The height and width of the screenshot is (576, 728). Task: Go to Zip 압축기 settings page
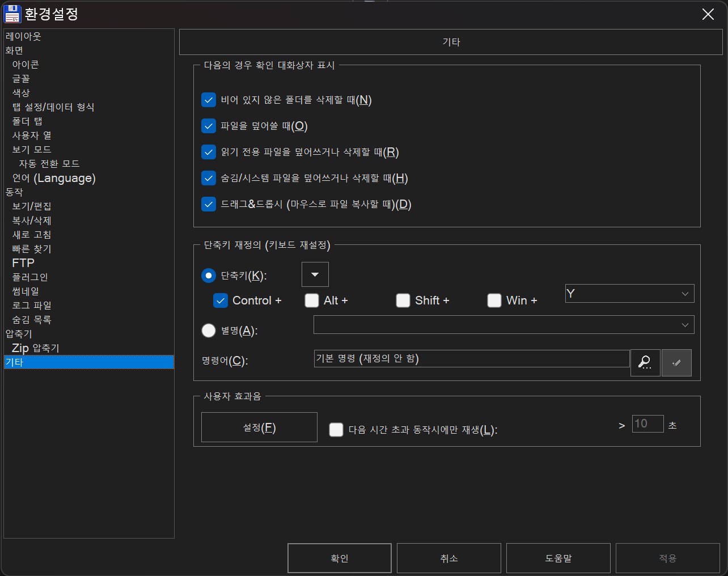[36, 348]
